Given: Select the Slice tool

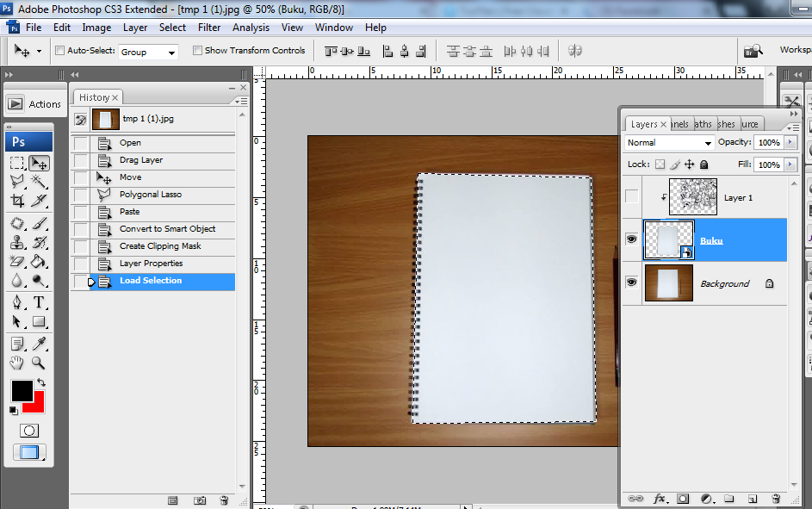Looking at the screenshot, I should click(x=39, y=201).
